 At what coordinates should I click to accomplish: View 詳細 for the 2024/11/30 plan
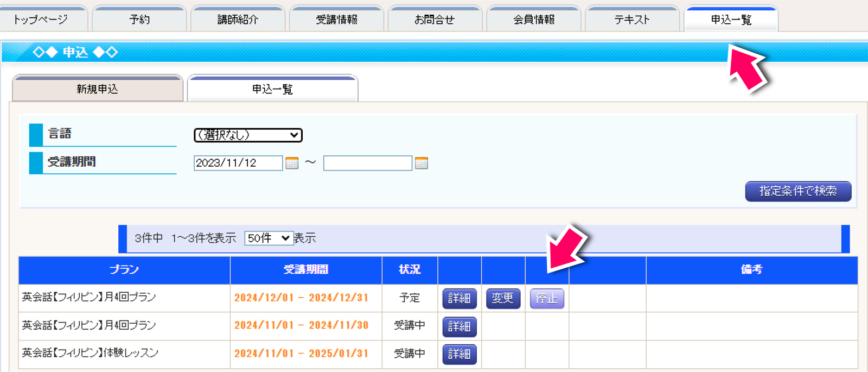pos(459,326)
